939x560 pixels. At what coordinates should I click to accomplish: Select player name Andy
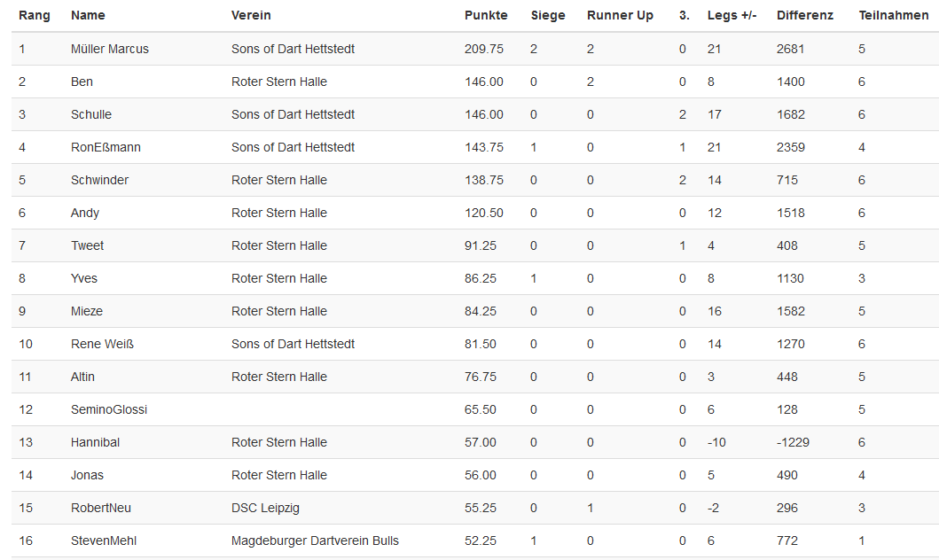[85, 213]
